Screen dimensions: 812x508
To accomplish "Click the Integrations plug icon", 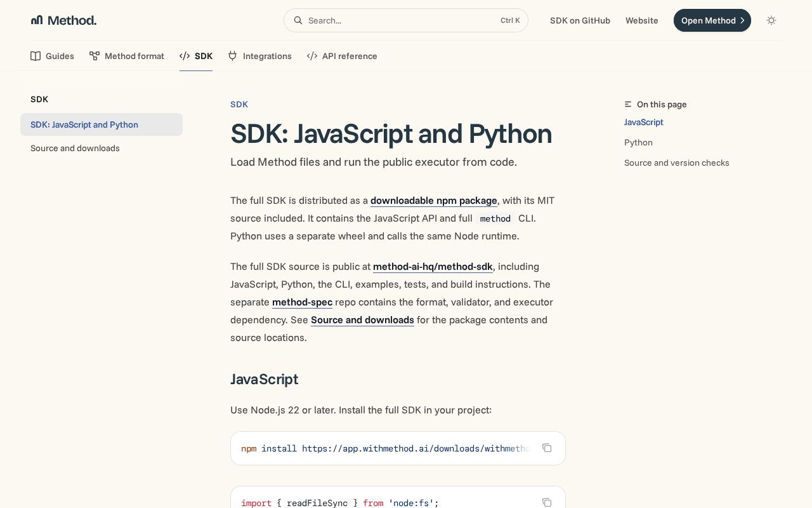I will click(x=232, y=56).
